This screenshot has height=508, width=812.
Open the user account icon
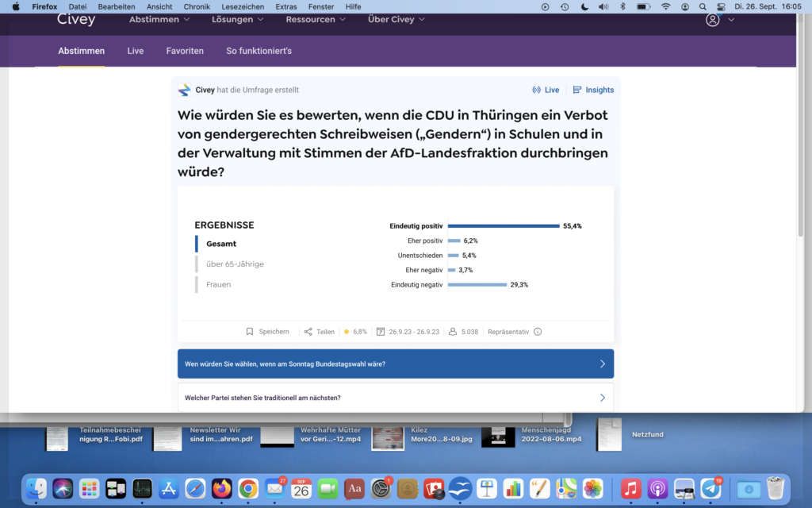[x=712, y=20]
